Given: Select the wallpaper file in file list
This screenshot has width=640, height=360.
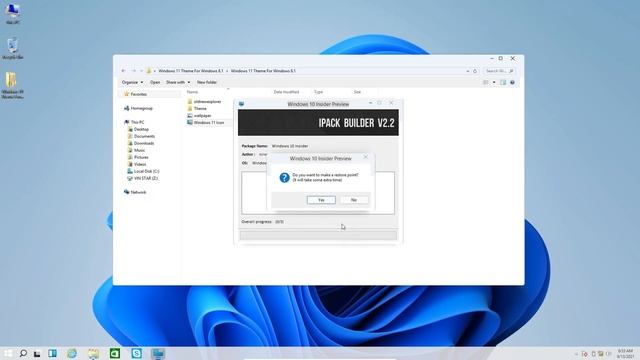Looking at the screenshot, I should click(199, 116).
